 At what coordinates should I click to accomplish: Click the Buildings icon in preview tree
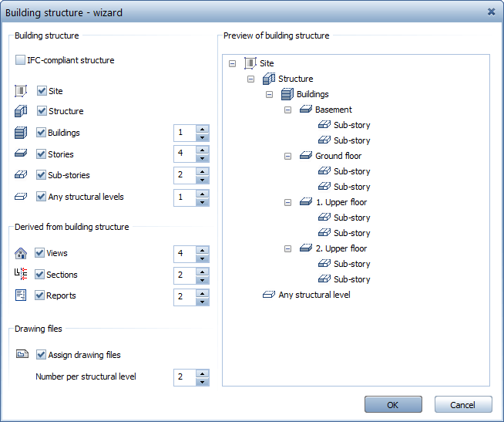coord(287,94)
